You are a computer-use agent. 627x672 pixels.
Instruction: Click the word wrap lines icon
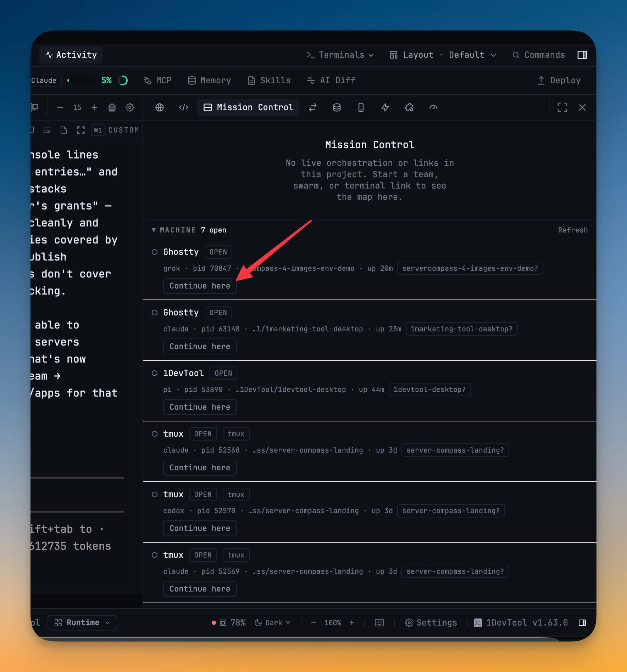47,130
